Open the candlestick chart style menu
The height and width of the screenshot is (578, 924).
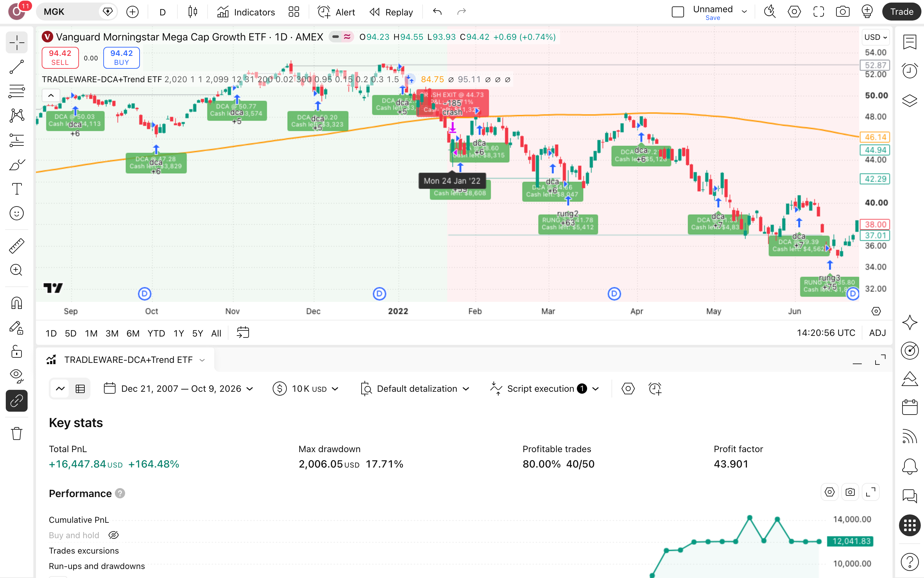click(x=193, y=12)
